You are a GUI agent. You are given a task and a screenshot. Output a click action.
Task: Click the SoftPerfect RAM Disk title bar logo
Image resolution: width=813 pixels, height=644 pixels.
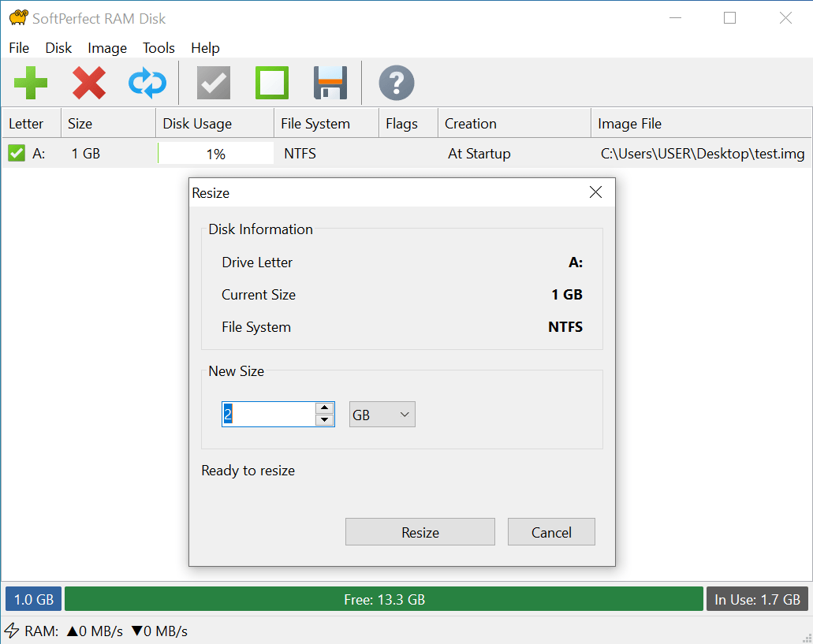pos(18,18)
